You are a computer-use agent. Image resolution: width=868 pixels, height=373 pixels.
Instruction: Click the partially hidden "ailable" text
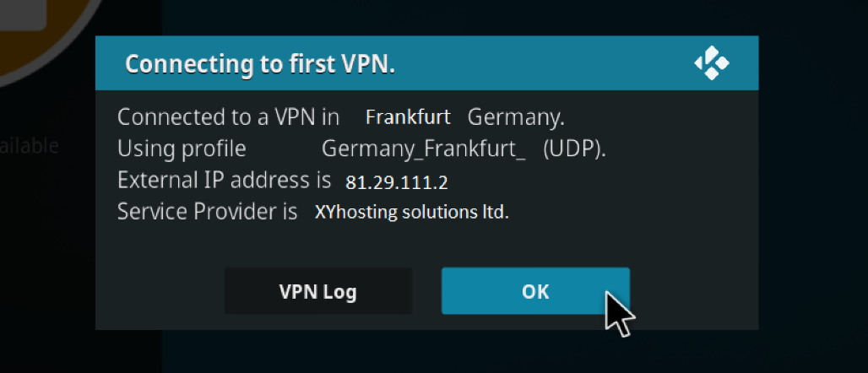point(30,146)
